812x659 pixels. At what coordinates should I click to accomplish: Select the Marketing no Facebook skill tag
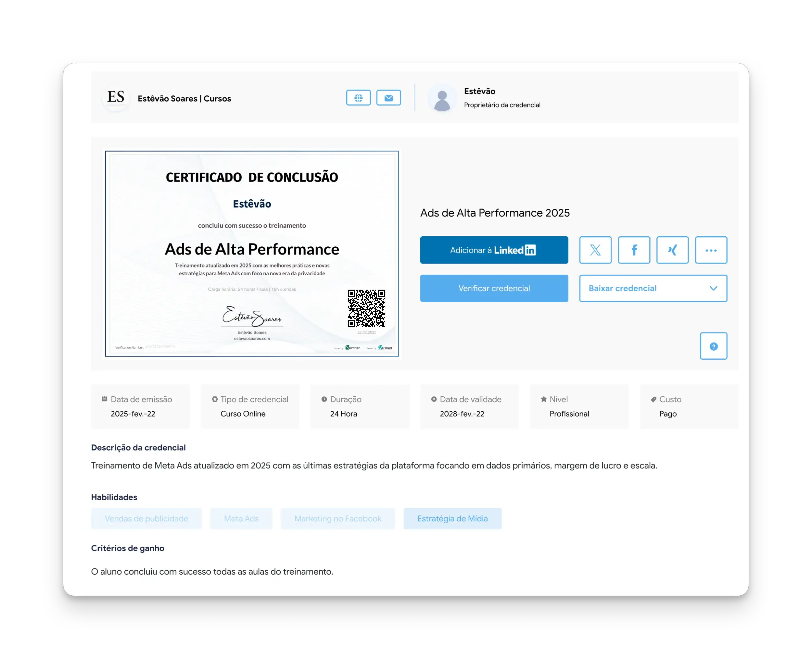(x=338, y=518)
